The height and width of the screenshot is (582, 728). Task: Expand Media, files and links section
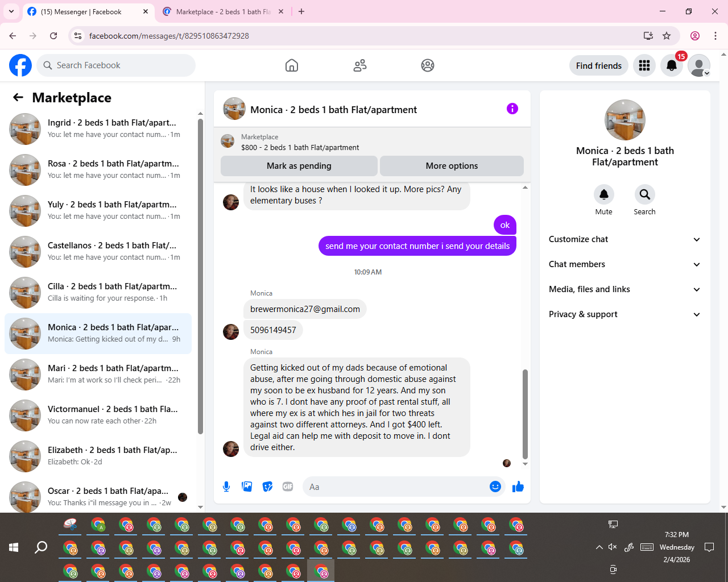[x=624, y=289]
